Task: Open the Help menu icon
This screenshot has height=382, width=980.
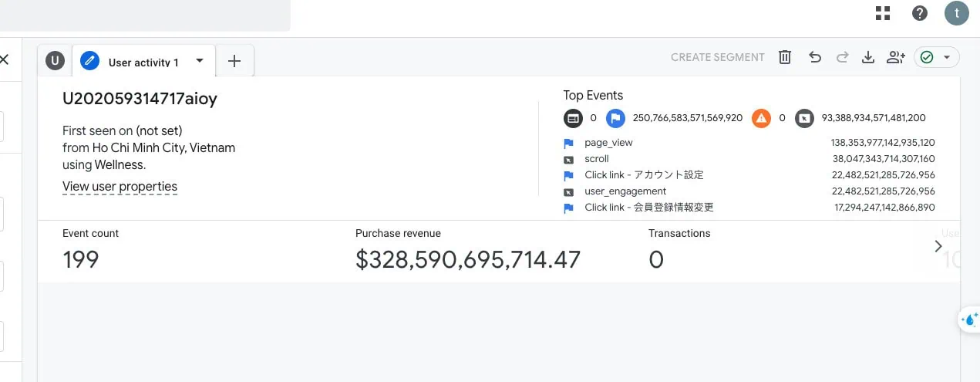Action: (920, 13)
